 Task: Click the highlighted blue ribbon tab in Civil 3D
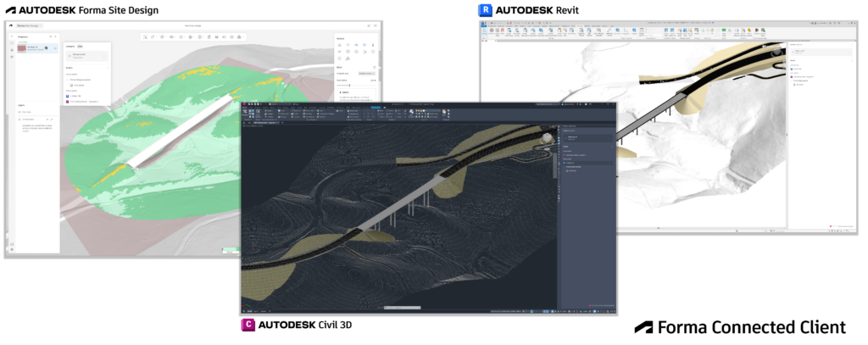coord(376,108)
